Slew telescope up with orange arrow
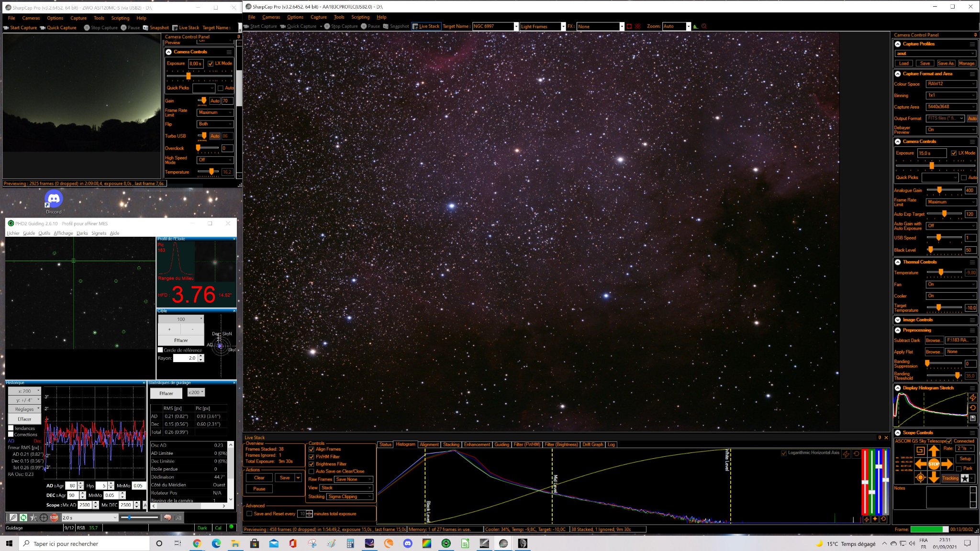980x551 pixels. 934,451
